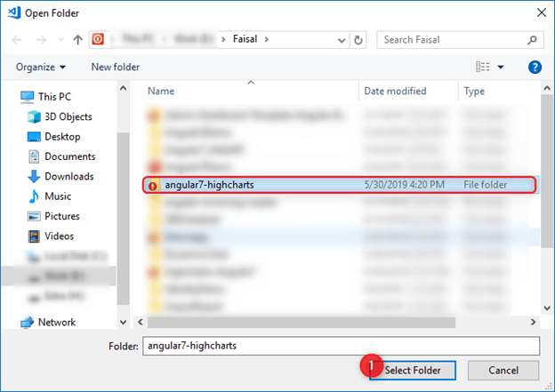The image size is (555, 392).
Task: Click the file list scroll down arrow
Action: (x=547, y=308)
